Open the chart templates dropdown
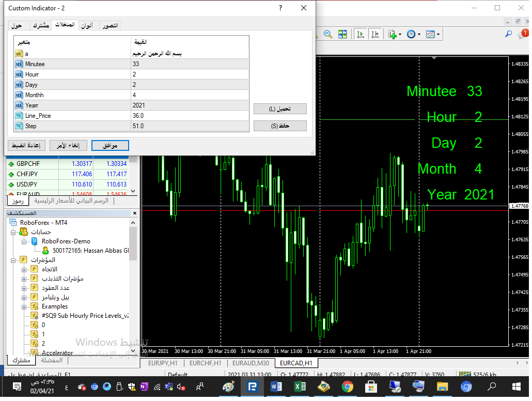 tap(433, 34)
